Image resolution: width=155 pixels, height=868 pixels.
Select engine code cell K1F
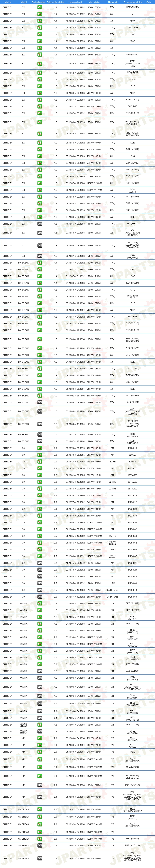(x=132, y=270)
